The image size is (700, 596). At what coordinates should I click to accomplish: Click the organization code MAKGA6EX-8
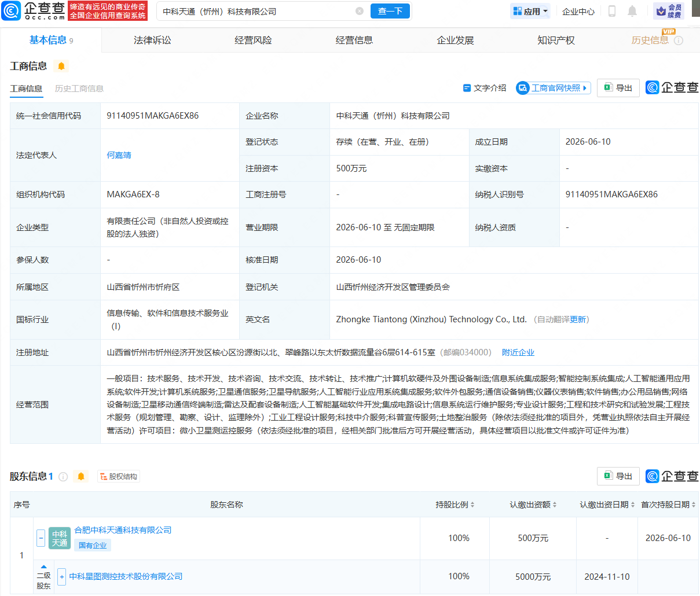pyautogui.click(x=133, y=194)
